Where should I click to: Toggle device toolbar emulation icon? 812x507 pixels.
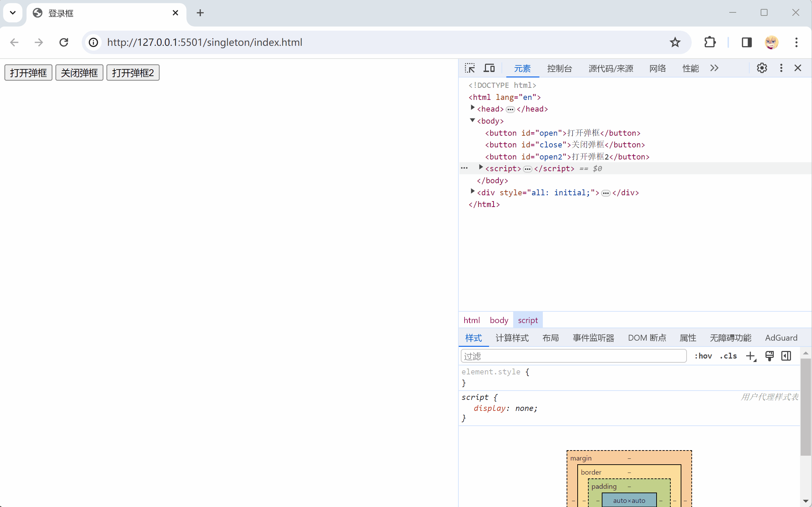tap(489, 68)
